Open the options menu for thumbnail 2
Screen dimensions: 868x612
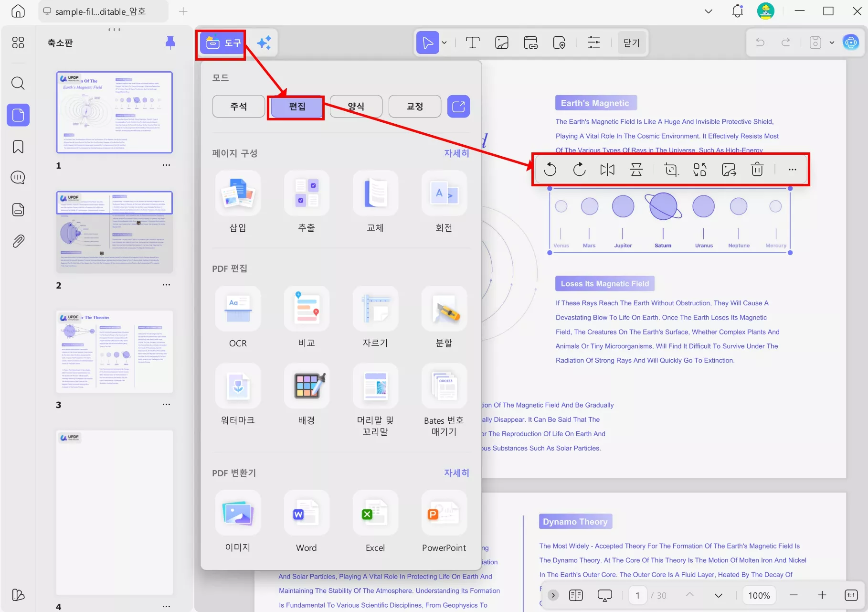coord(166,285)
